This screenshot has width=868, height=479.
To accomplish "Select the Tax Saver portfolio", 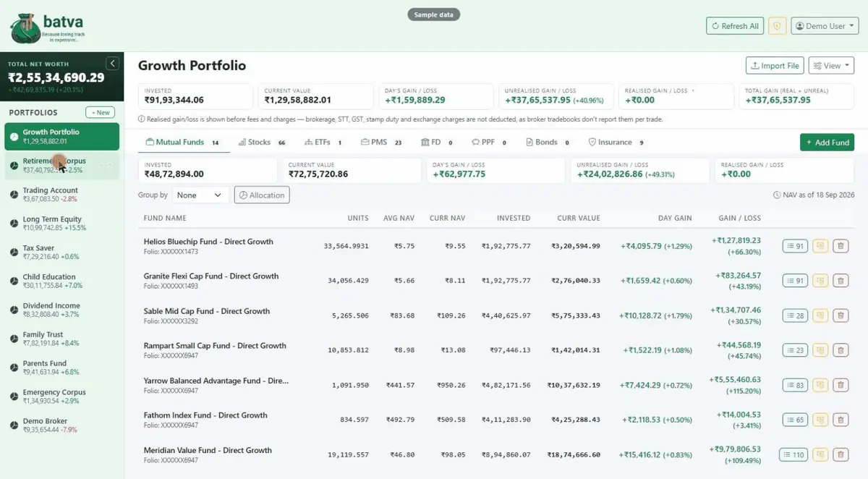I will click(x=61, y=252).
